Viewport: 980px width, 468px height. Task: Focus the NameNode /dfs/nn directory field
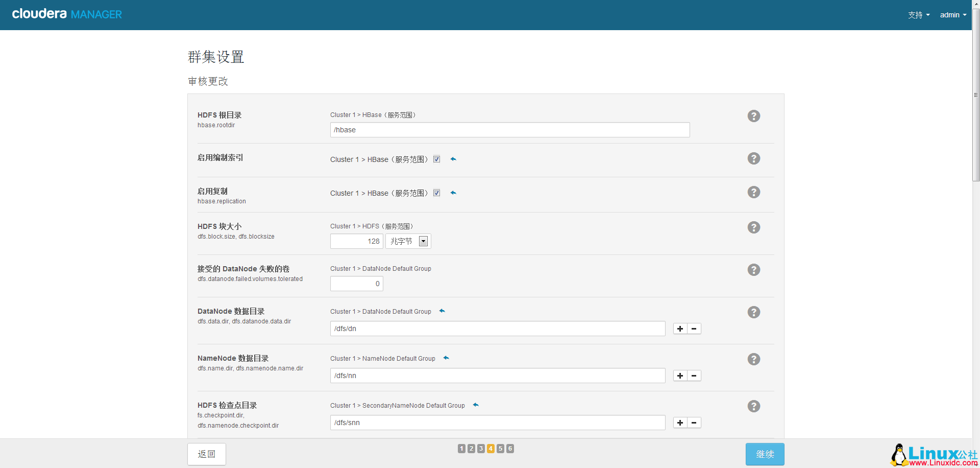pyautogui.click(x=497, y=376)
